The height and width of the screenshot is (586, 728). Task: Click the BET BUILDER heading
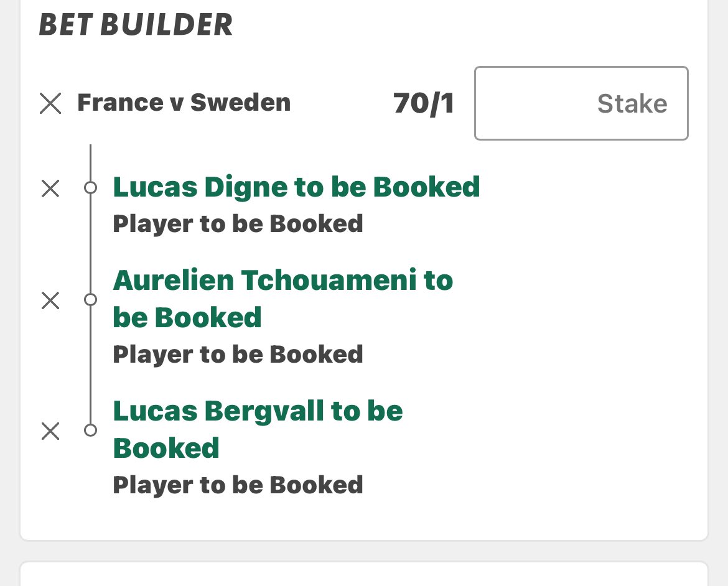tap(136, 25)
